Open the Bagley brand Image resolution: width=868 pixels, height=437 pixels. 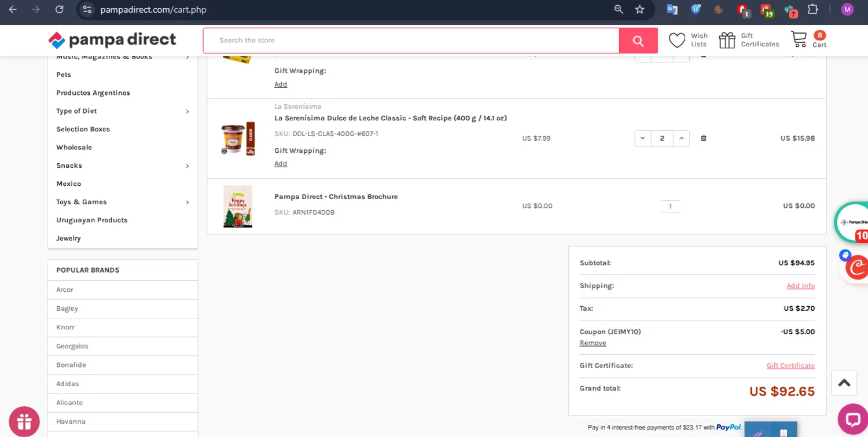click(67, 309)
